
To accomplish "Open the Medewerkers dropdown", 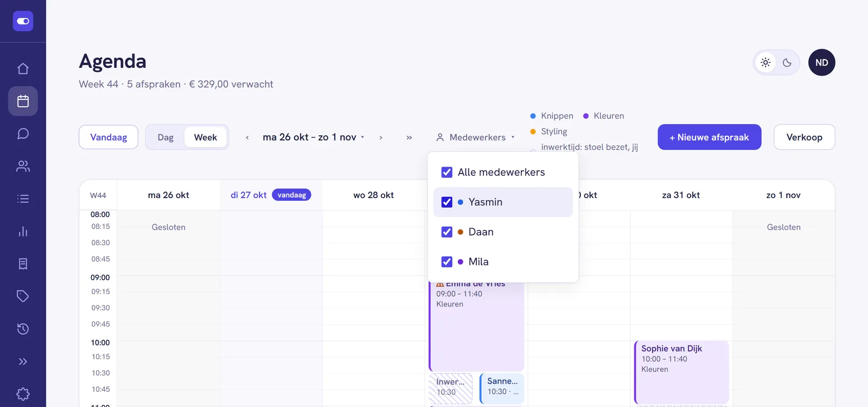I will [x=475, y=137].
